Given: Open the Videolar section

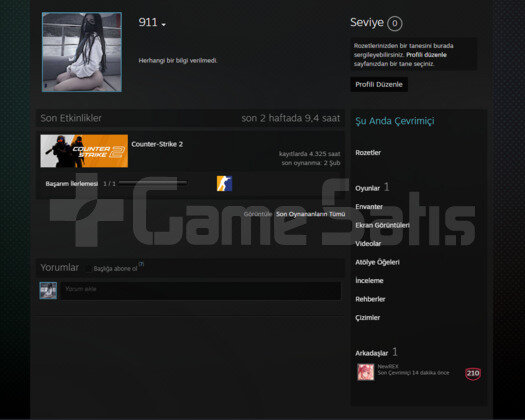Looking at the screenshot, I should coord(368,243).
